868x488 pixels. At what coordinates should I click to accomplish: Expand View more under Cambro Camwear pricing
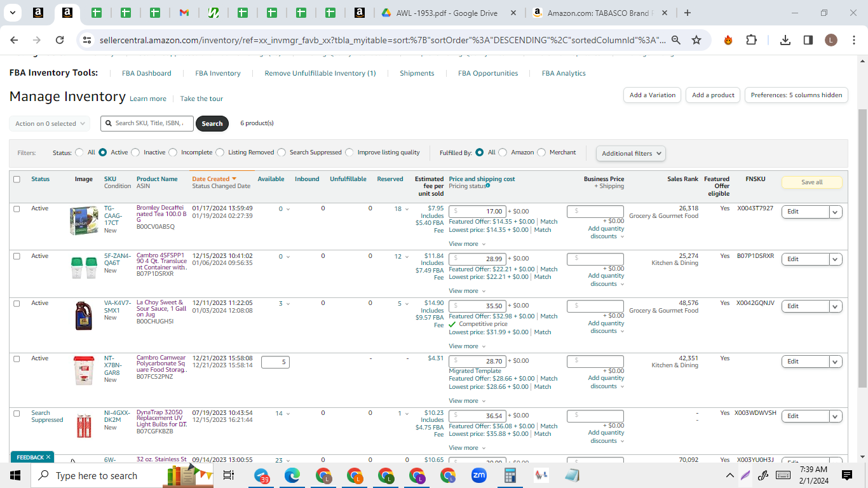click(x=467, y=401)
